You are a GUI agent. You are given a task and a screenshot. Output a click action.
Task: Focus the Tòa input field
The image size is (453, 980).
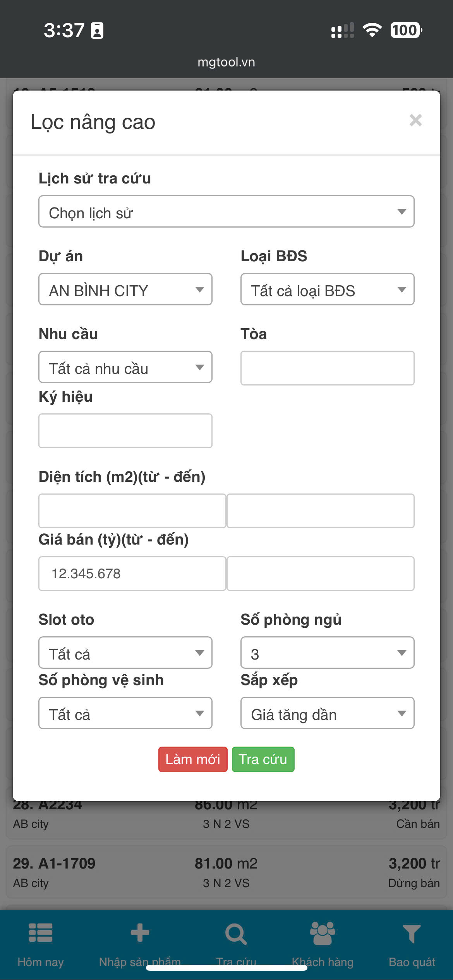327,368
